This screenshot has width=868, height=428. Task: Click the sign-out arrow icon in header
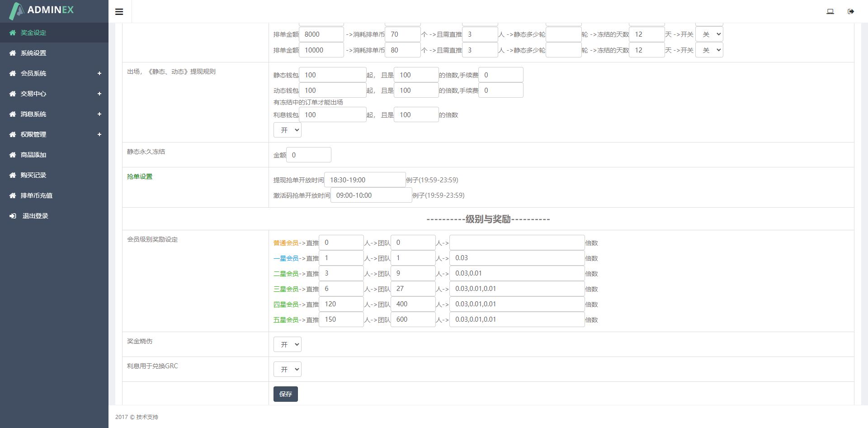(851, 11)
